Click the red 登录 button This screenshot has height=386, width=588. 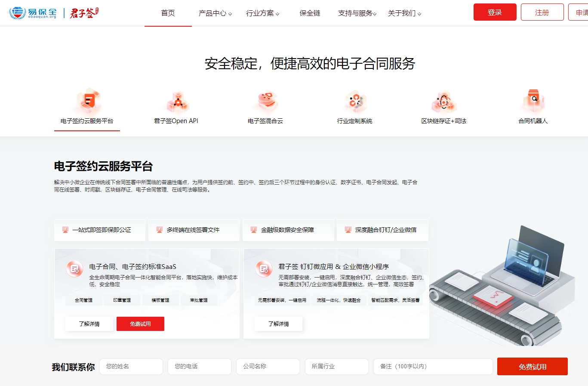[x=495, y=12]
